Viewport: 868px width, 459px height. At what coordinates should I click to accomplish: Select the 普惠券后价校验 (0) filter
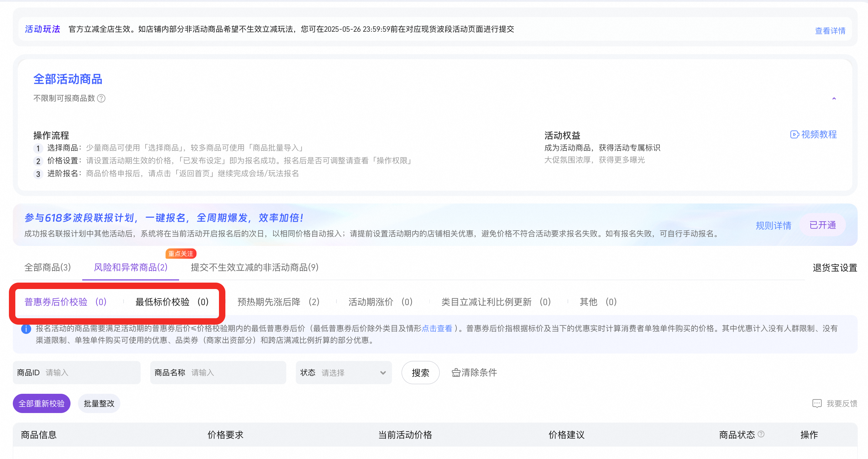(66, 302)
